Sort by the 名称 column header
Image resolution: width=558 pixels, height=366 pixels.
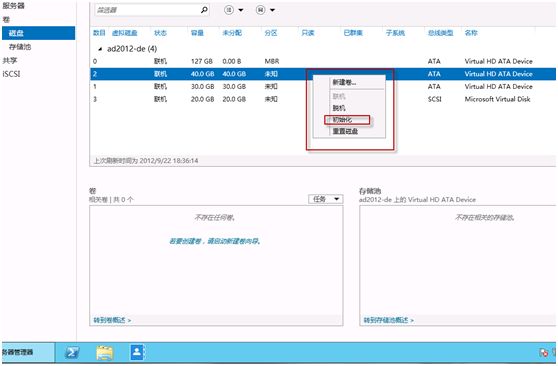tap(471, 33)
